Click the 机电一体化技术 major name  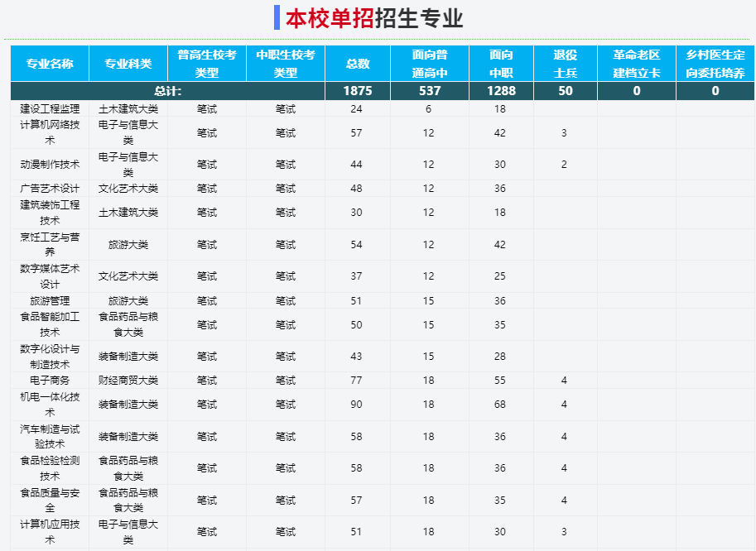pyautogui.click(x=50, y=405)
